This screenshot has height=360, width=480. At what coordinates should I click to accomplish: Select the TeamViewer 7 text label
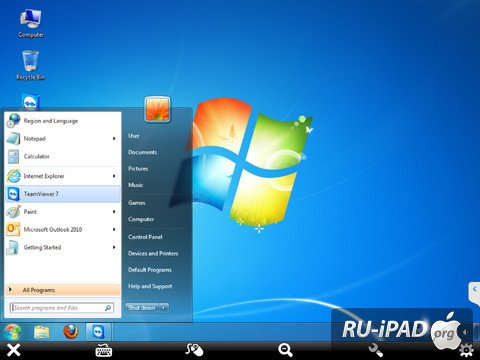[41, 194]
